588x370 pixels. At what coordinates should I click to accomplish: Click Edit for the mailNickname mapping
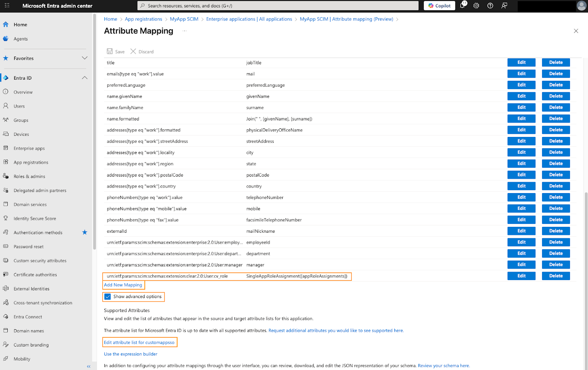pyautogui.click(x=521, y=231)
